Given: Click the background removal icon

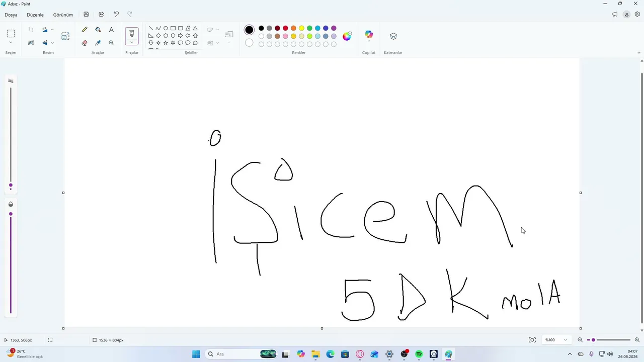Looking at the screenshot, I should [x=31, y=43].
